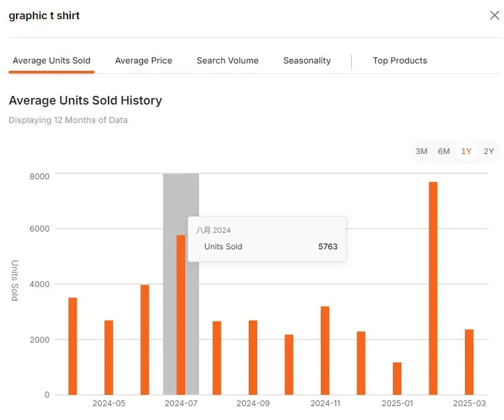Viewport: 504px width, 420px height.
Task: Open the Search Volume tab
Action: pos(228,60)
